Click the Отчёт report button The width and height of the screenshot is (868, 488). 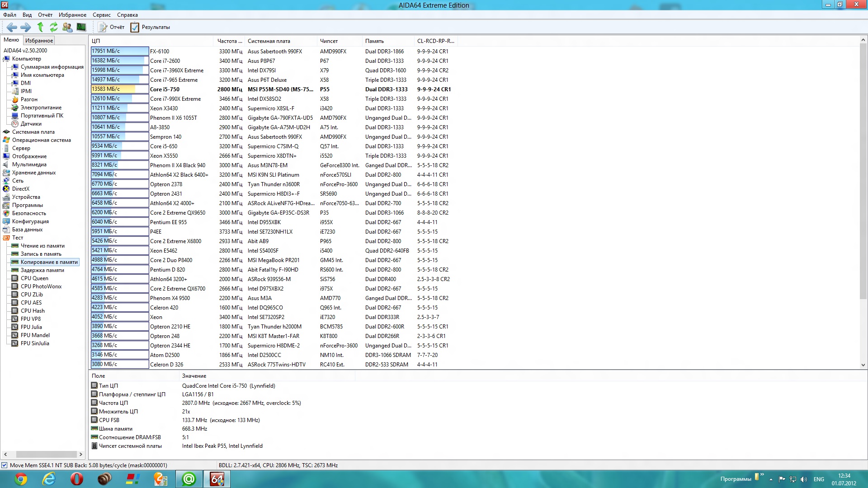[x=111, y=27]
